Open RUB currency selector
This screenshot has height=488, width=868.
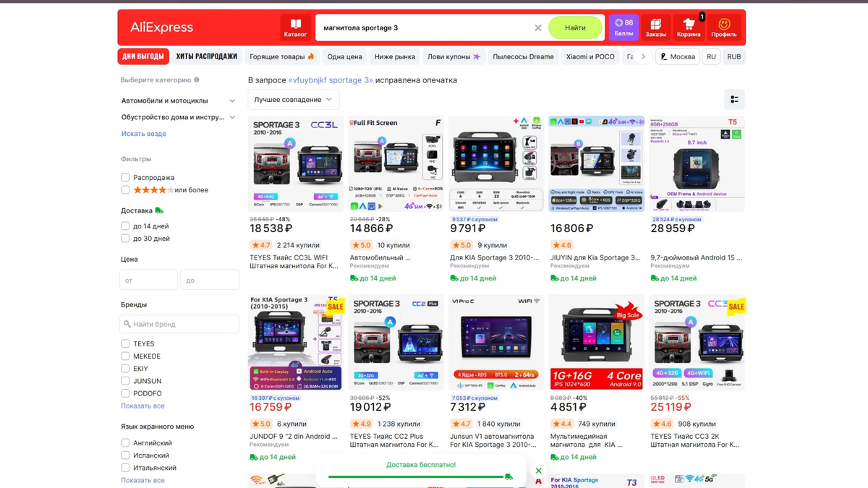(734, 56)
